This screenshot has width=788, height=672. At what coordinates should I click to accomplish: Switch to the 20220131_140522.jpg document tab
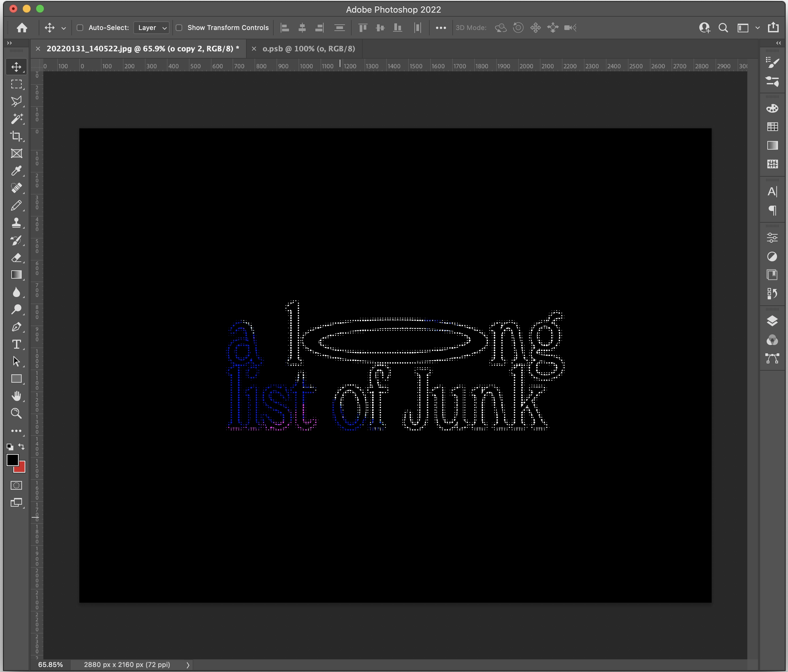(x=143, y=49)
